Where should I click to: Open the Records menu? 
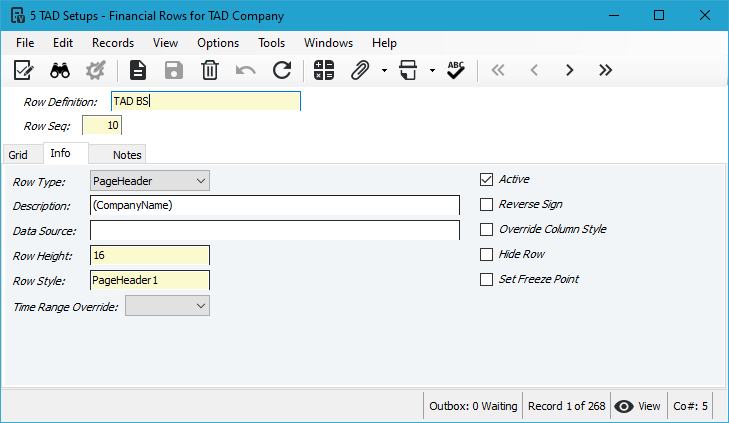click(x=113, y=43)
